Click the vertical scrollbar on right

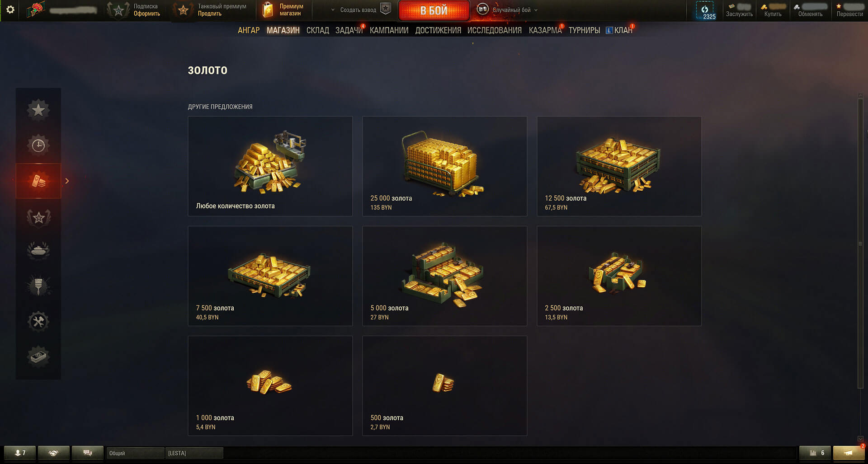860,243
